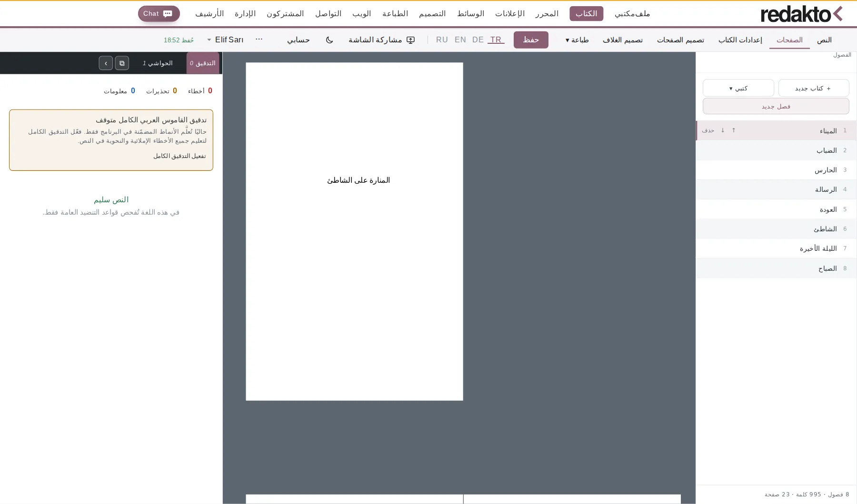Screen dimensions: 857x504
Task: Switch to the النص tab
Action: [x=824, y=40]
